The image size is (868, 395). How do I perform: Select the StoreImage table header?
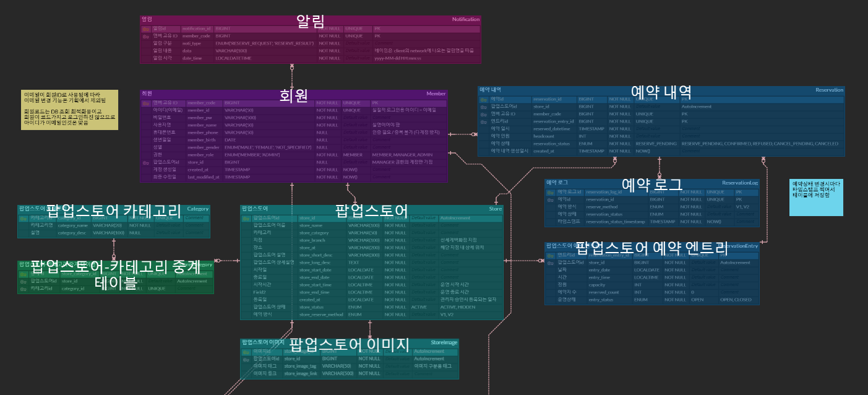click(x=350, y=342)
